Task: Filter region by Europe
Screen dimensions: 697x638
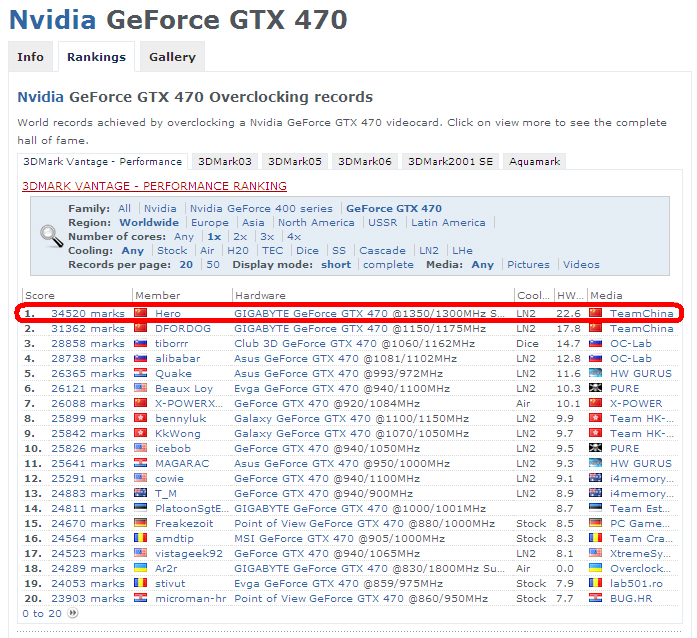Action: (210, 222)
